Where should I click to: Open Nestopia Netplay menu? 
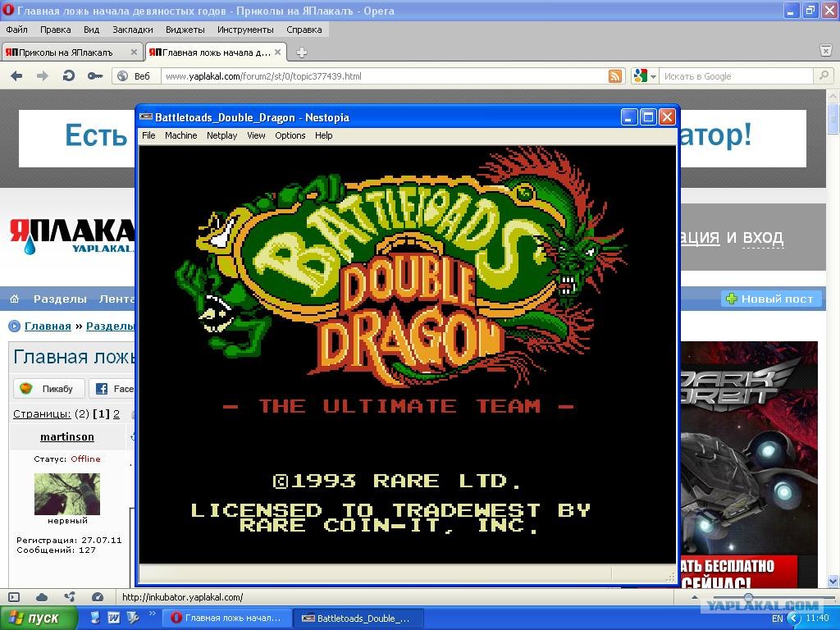221,135
